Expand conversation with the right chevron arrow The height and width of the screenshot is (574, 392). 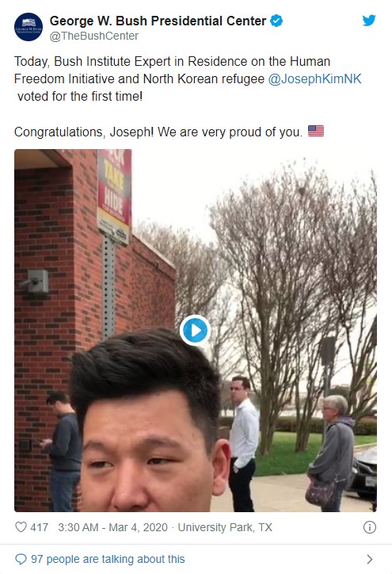(x=370, y=560)
